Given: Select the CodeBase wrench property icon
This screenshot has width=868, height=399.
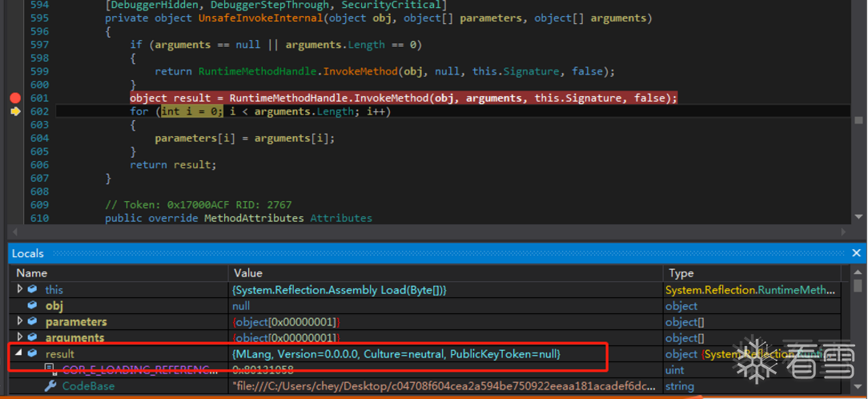Looking at the screenshot, I should pos(50,385).
